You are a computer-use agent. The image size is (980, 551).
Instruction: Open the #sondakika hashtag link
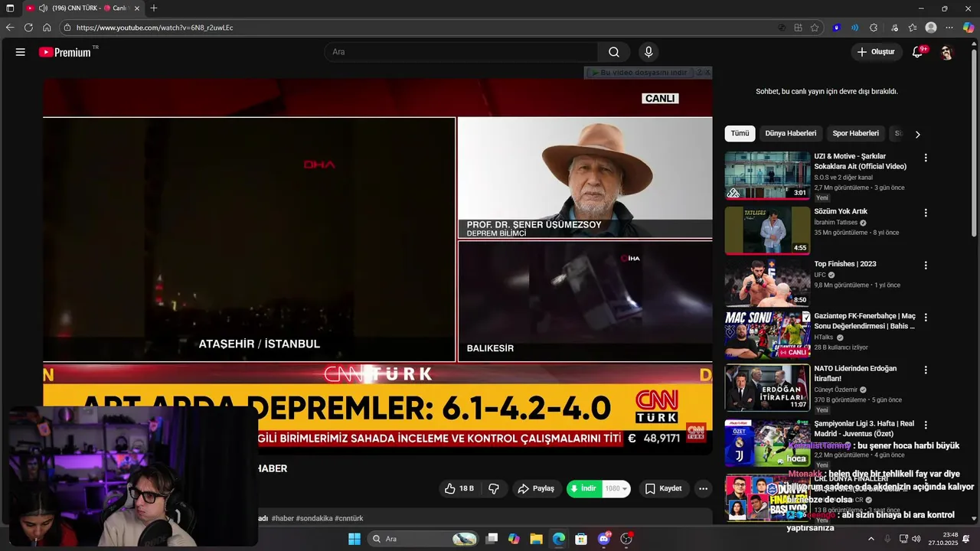[314, 518]
